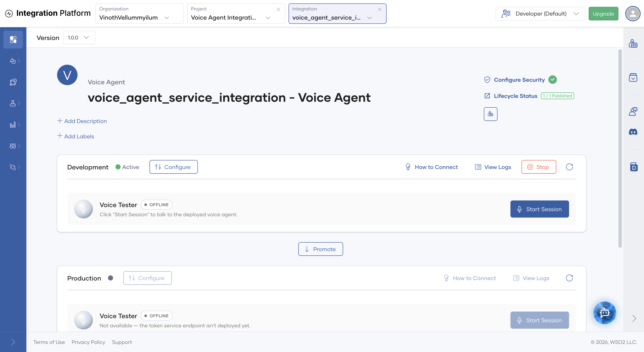The width and height of the screenshot is (644, 352).
Task: Click the Upgrade button
Action: pyautogui.click(x=603, y=13)
